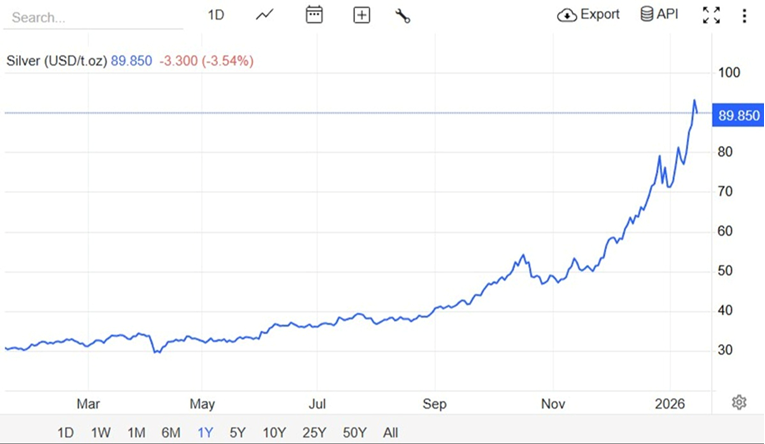Click the Export cloud download button

tap(589, 15)
